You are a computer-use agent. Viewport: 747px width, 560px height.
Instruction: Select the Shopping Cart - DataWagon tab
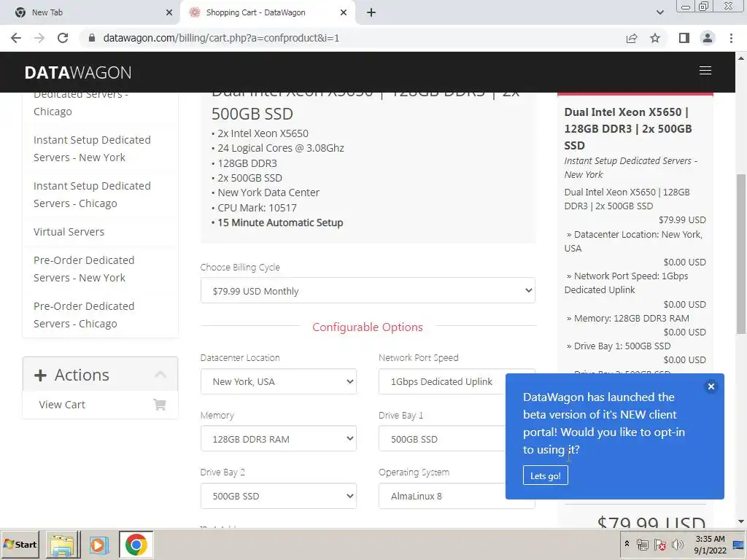[267, 12]
